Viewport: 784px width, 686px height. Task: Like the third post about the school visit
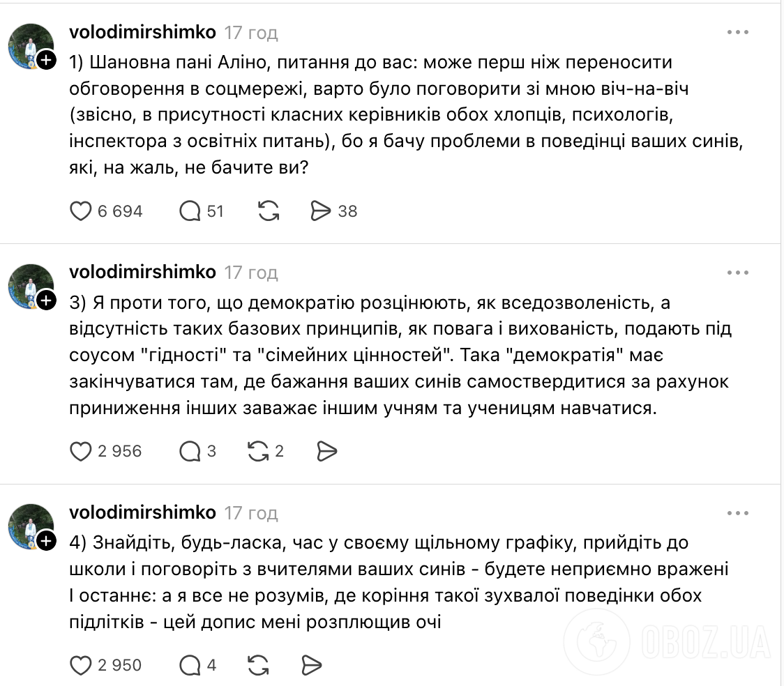click(x=82, y=666)
